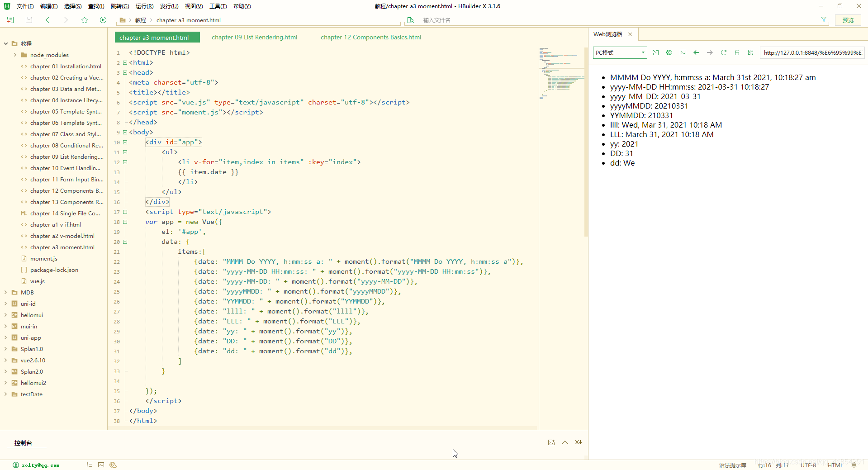This screenshot has width=868, height=470.
Task: Refresh the Web browser preview
Action: point(724,52)
